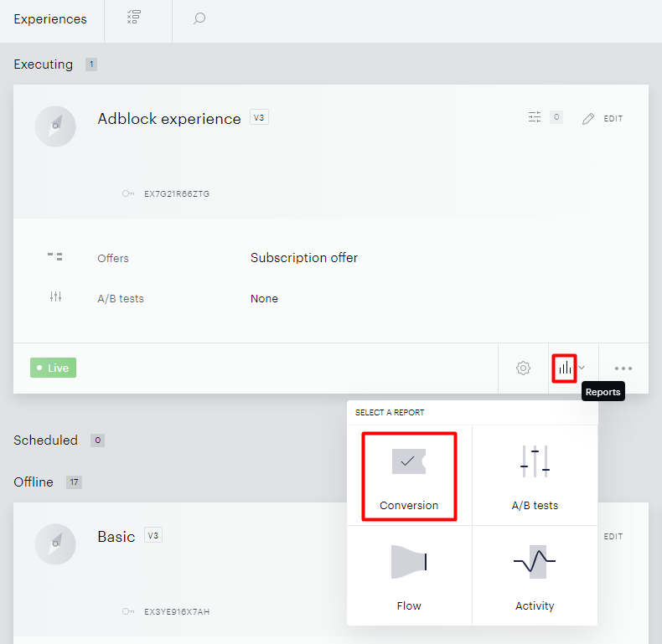Click the Adblock experience compass icon
Screen dimensions: 662x644
coord(55,126)
